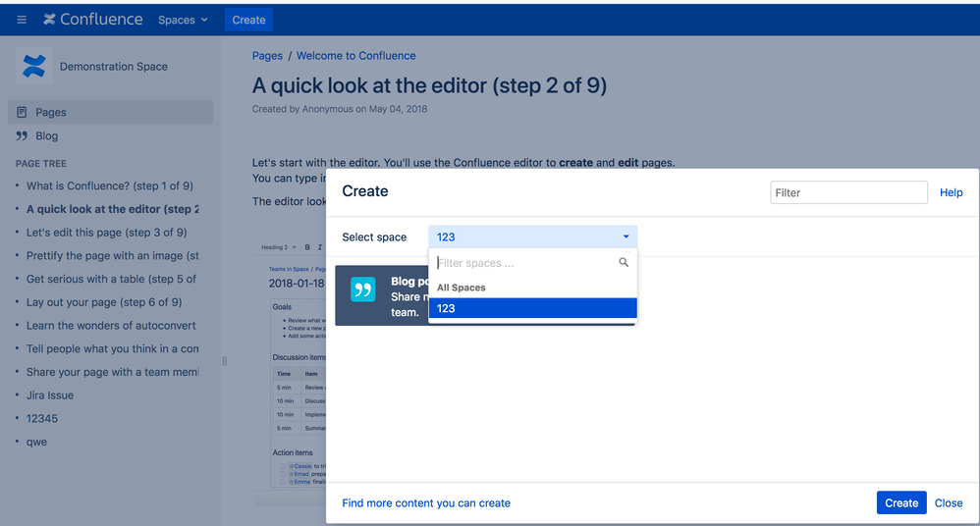
Task: Click the Blog post quote icon
Action: pos(362,289)
